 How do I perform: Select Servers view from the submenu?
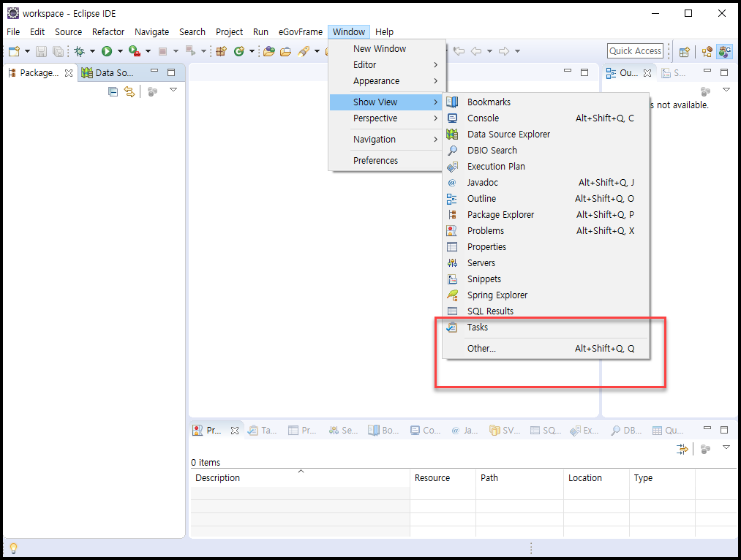[x=546, y=263]
